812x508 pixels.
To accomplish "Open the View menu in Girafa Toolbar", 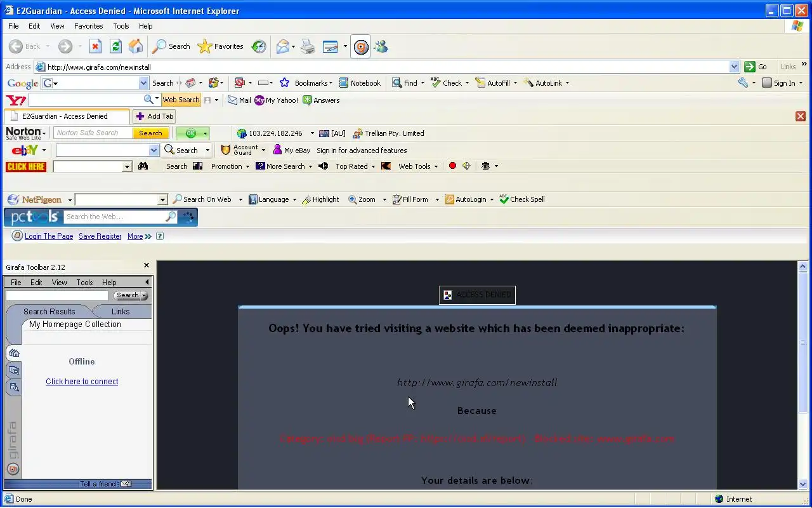I will coord(59,283).
